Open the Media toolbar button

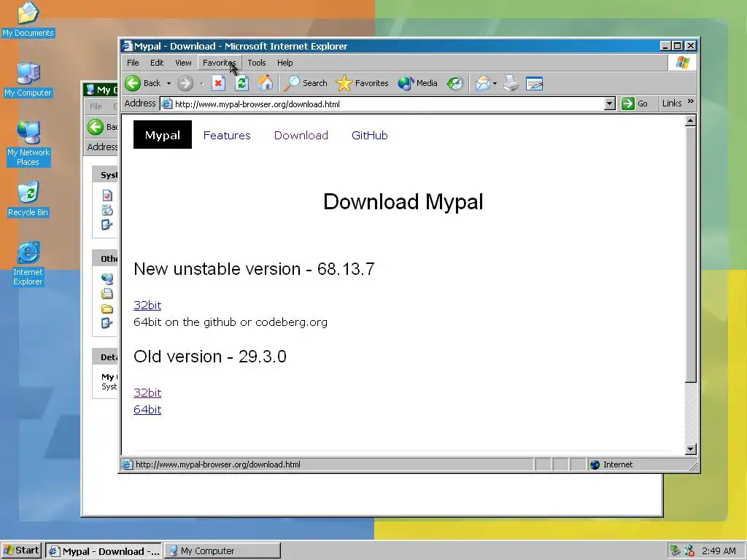pos(418,83)
